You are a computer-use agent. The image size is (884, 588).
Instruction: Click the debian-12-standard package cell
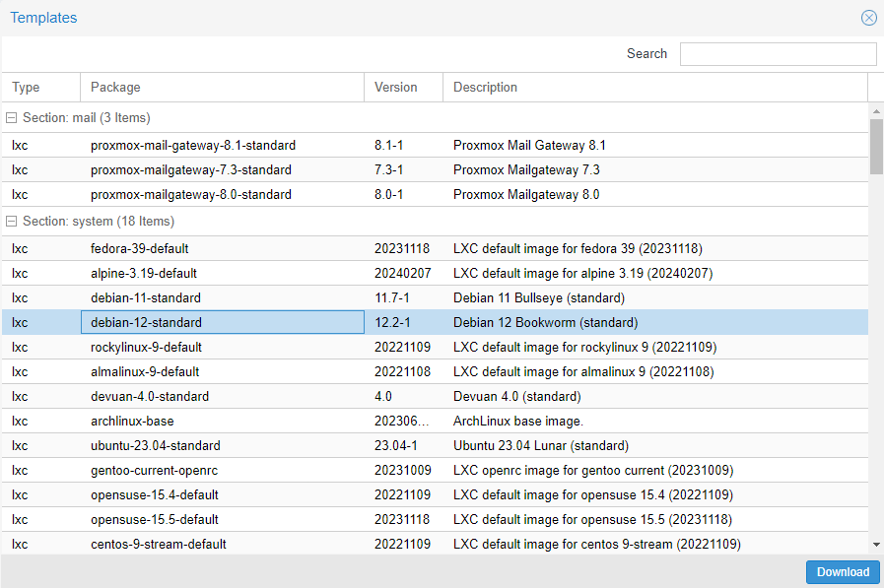(x=222, y=323)
